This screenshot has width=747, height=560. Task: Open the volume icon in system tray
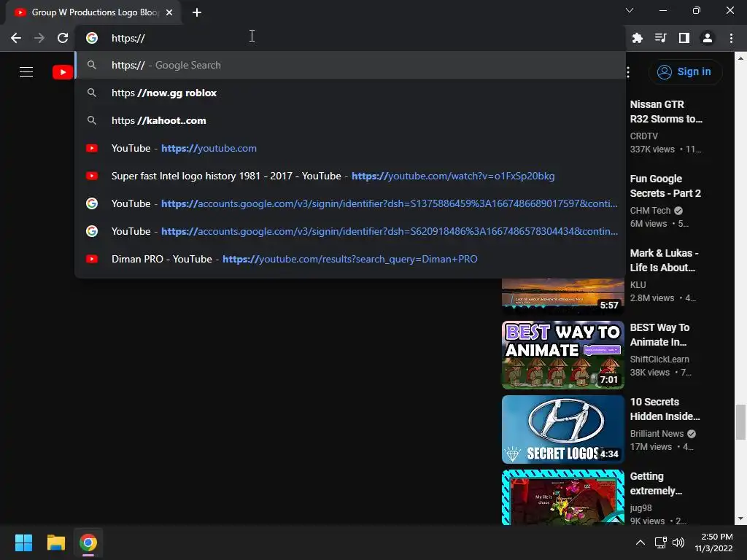click(x=678, y=542)
